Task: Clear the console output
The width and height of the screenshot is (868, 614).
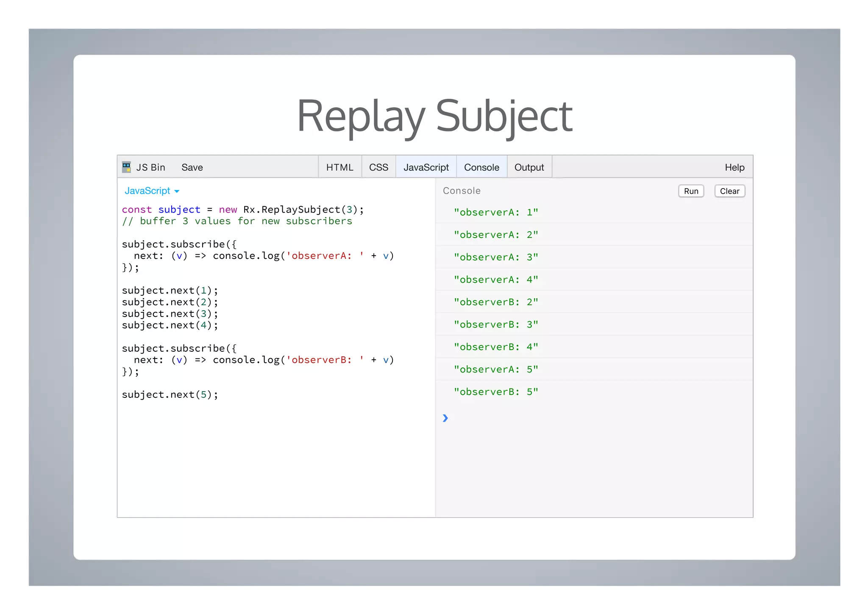Action: 729,191
